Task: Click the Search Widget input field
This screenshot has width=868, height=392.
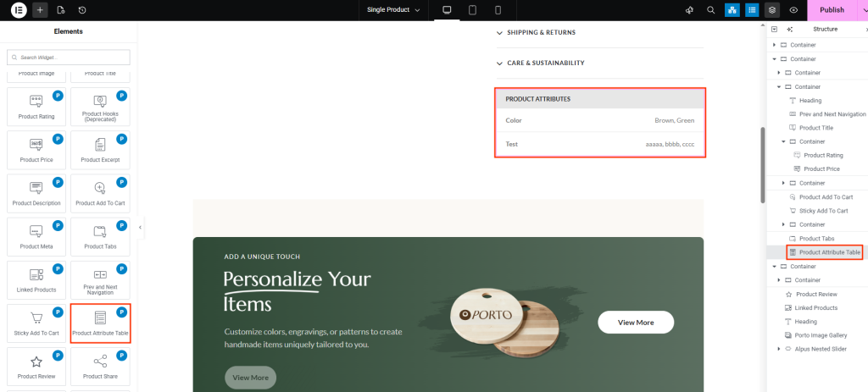Action: [x=69, y=58]
